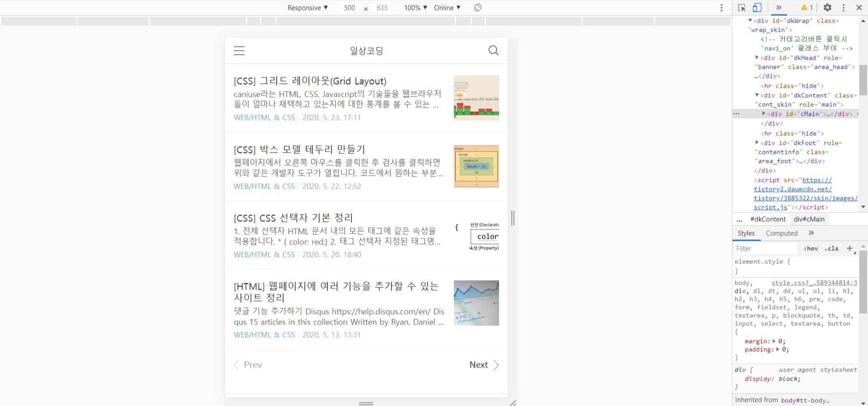The width and height of the screenshot is (868, 406).
Task: Open the style.css source link
Action: click(x=814, y=283)
